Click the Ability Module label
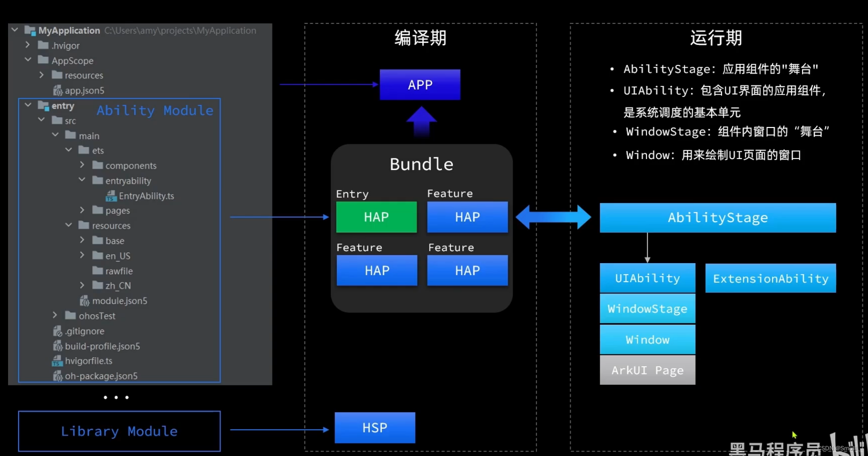 click(155, 111)
